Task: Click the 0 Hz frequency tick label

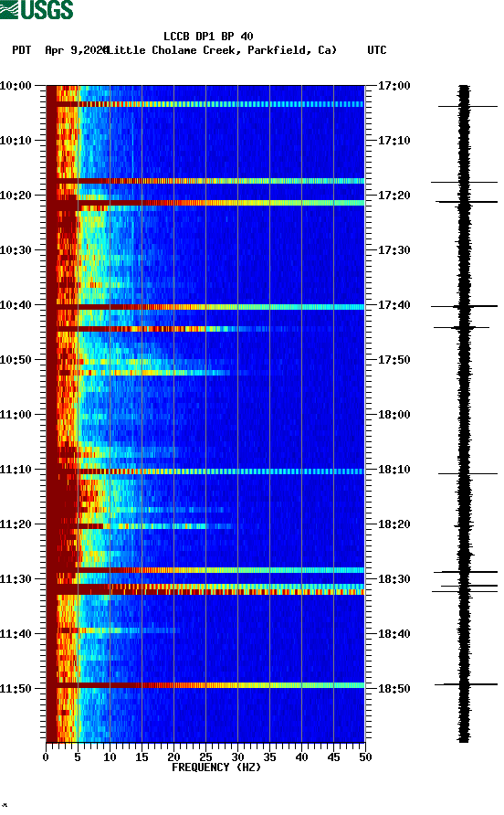Action: [x=46, y=757]
